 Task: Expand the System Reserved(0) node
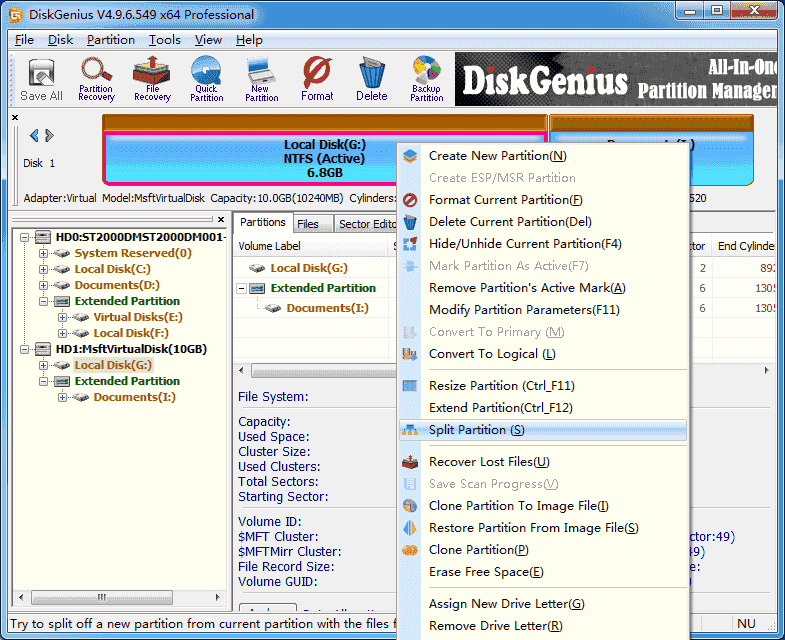click(44, 253)
